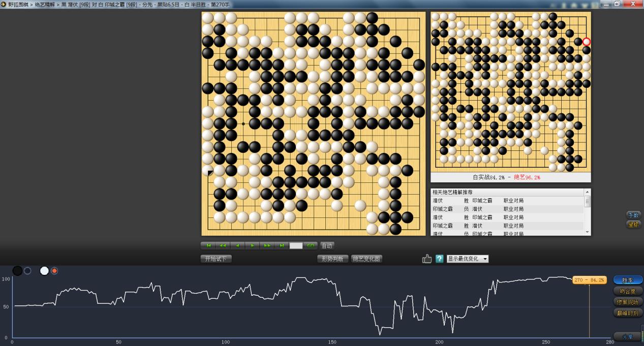
Task: Step forward one move
Action: coord(252,245)
